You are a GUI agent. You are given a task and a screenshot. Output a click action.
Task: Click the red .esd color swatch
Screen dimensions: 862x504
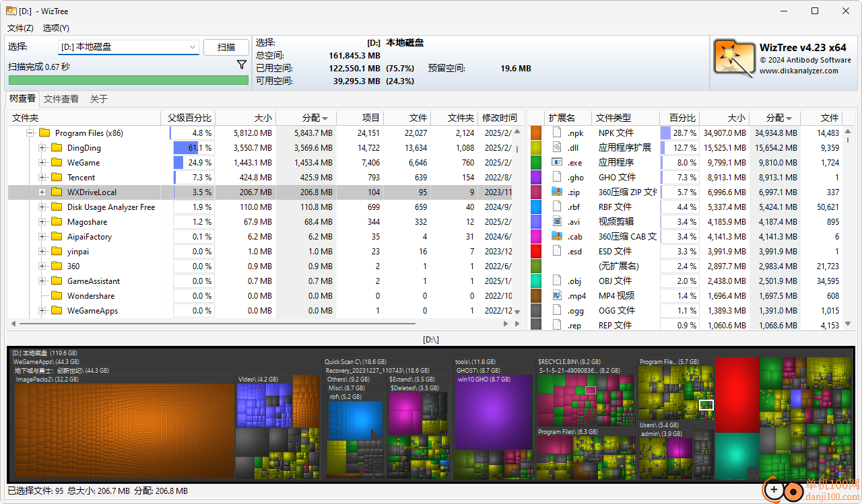(x=536, y=251)
